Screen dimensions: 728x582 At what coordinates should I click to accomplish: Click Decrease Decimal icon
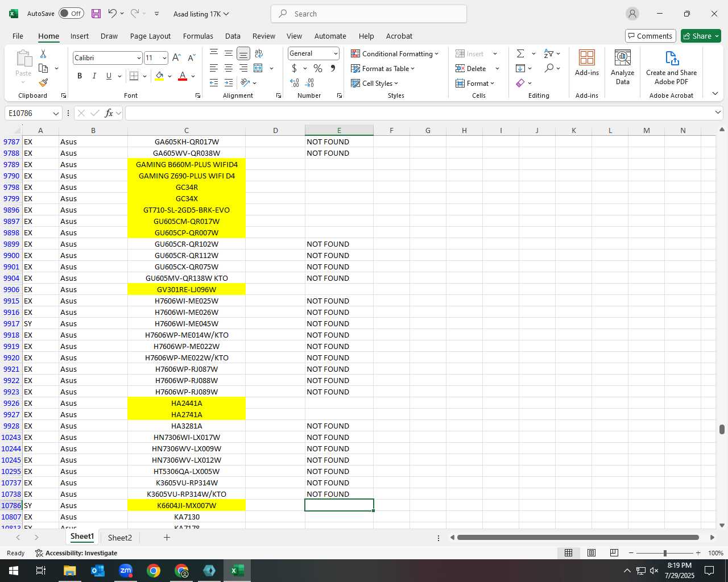pyautogui.click(x=311, y=83)
